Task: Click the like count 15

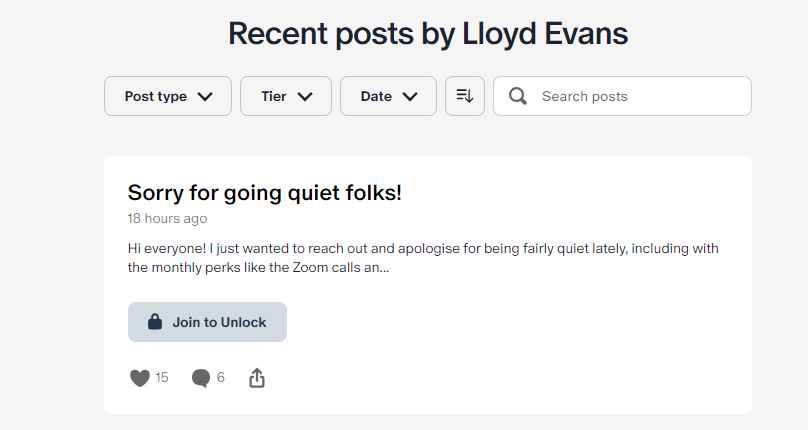Action: 162,377
